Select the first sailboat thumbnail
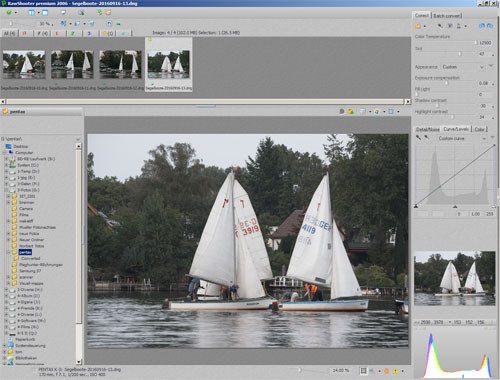This screenshot has width=500, height=380. (24, 64)
